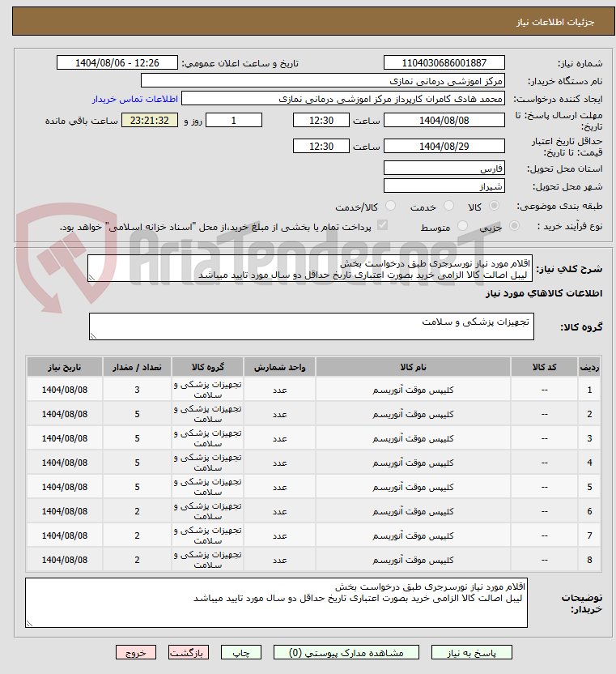
Task: Select the خدمت radio button
Action: point(448,206)
